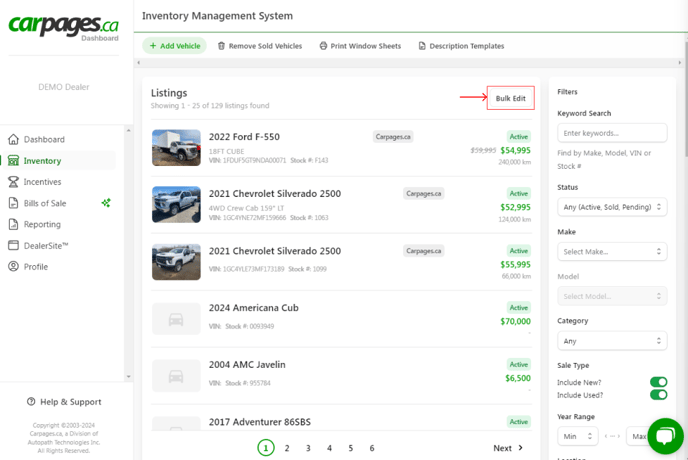Click the Bills of Sale document icon
Screen dimensions: 688x460
click(x=14, y=203)
